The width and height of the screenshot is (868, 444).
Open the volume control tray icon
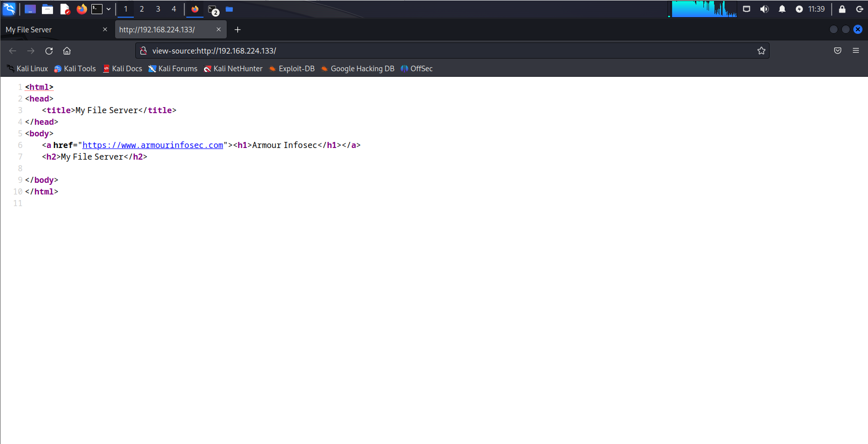click(764, 9)
